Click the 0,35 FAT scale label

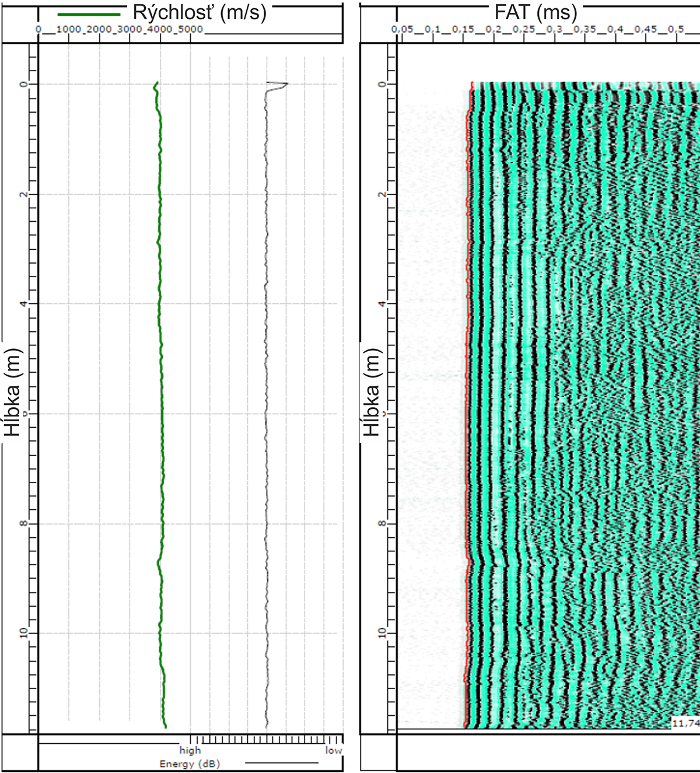(x=585, y=29)
